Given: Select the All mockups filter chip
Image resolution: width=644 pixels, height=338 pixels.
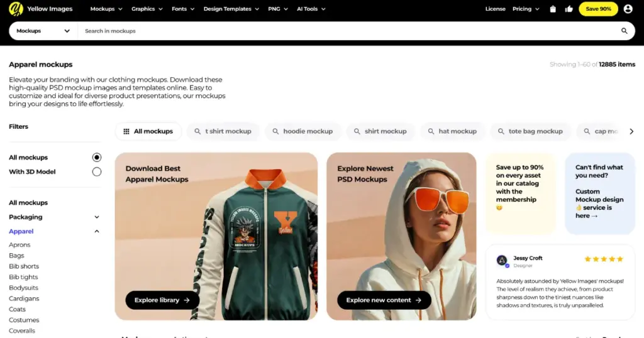Looking at the screenshot, I should coord(148,131).
